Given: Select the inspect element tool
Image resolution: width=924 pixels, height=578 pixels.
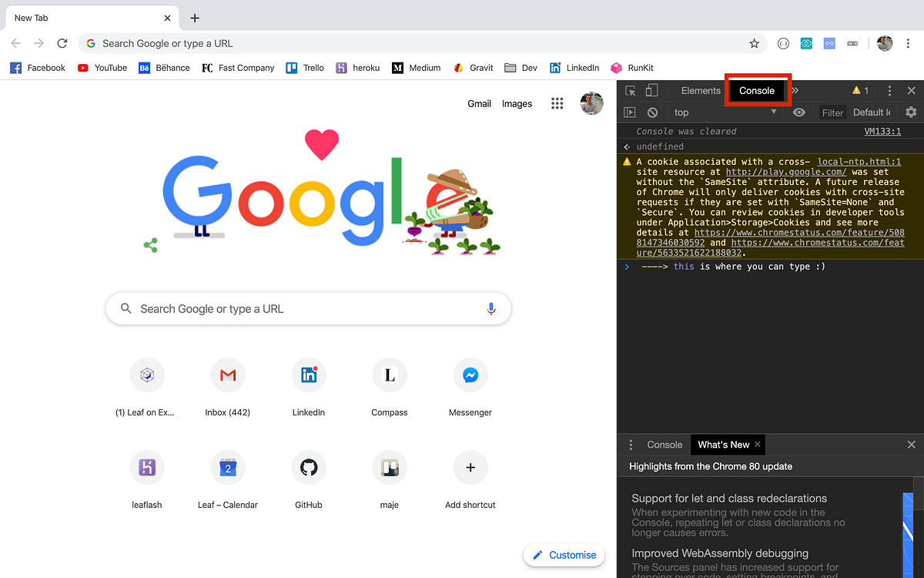Looking at the screenshot, I should click(x=630, y=90).
